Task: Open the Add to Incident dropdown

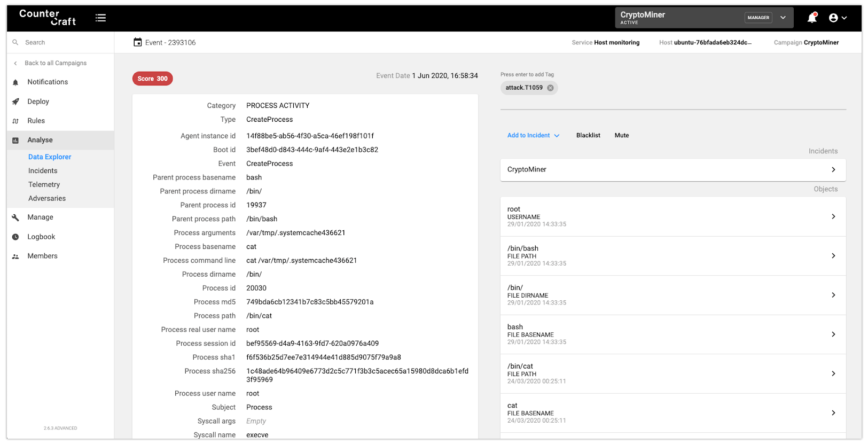Action: click(x=533, y=135)
